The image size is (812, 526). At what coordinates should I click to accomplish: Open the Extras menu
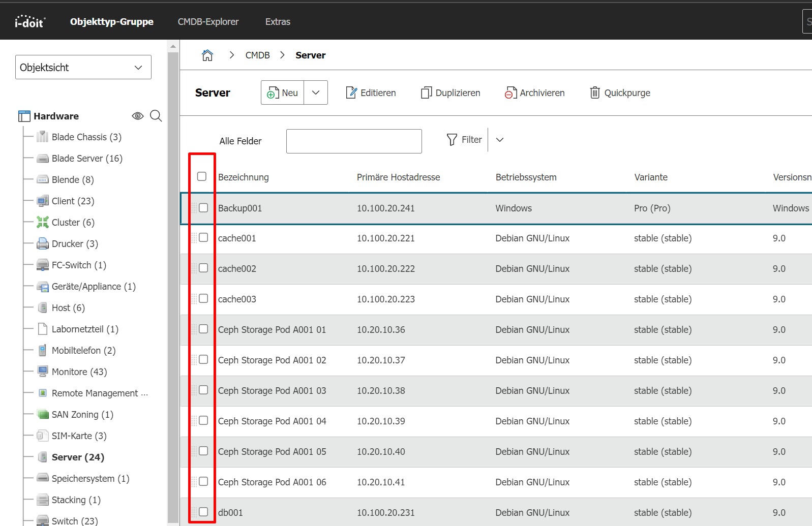(x=278, y=22)
